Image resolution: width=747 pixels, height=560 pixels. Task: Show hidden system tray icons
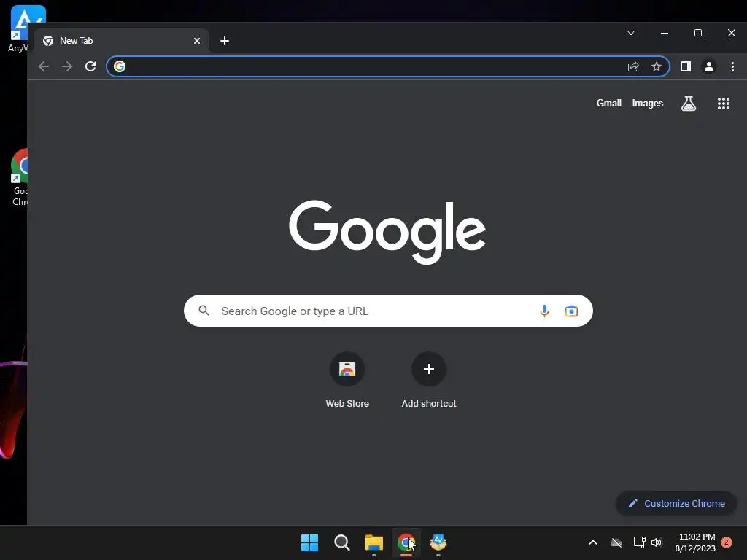click(x=593, y=542)
